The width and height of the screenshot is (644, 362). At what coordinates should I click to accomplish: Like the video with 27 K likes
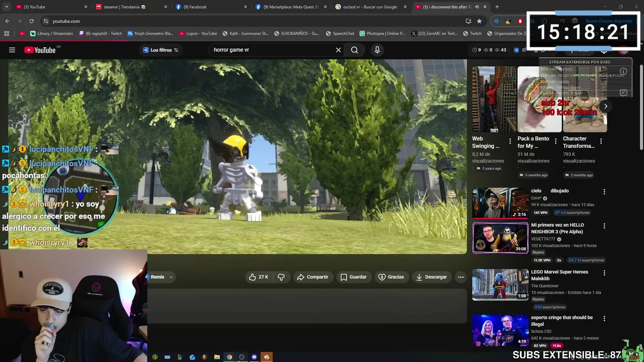259,277
